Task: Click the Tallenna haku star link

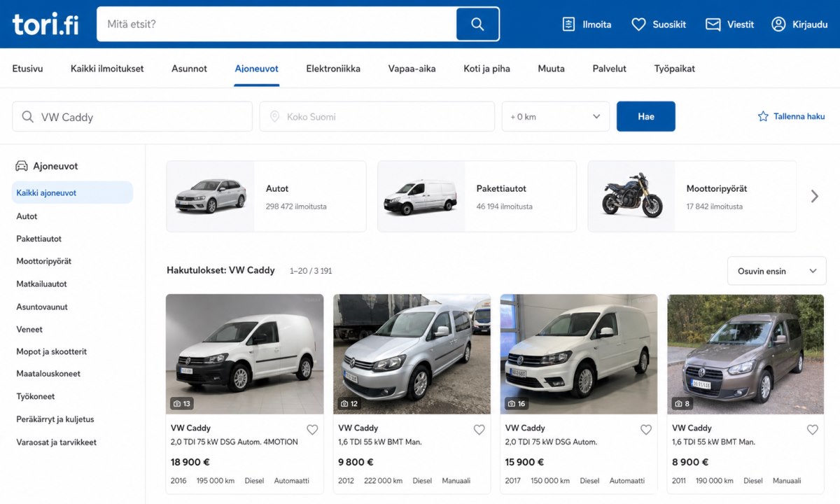Action: click(791, 117)
